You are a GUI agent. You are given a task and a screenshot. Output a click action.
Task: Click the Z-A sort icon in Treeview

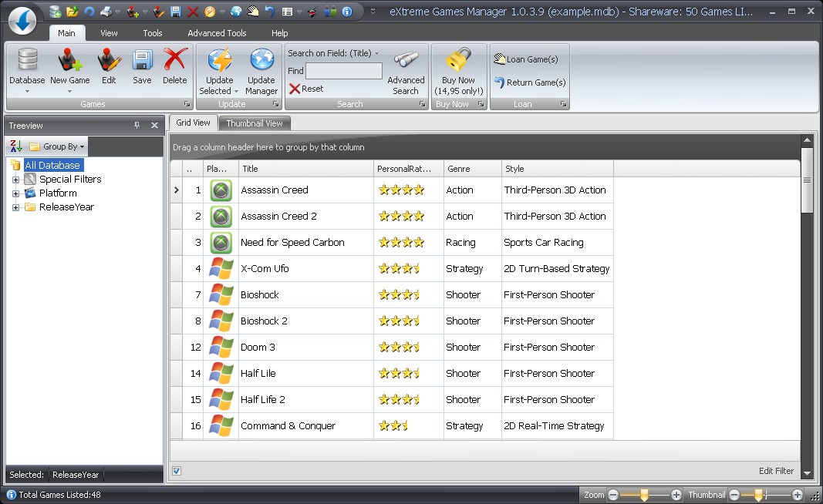[x=16, y=146]
